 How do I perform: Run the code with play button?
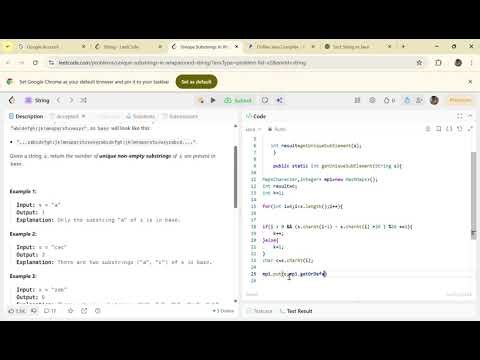click(213, 100)
